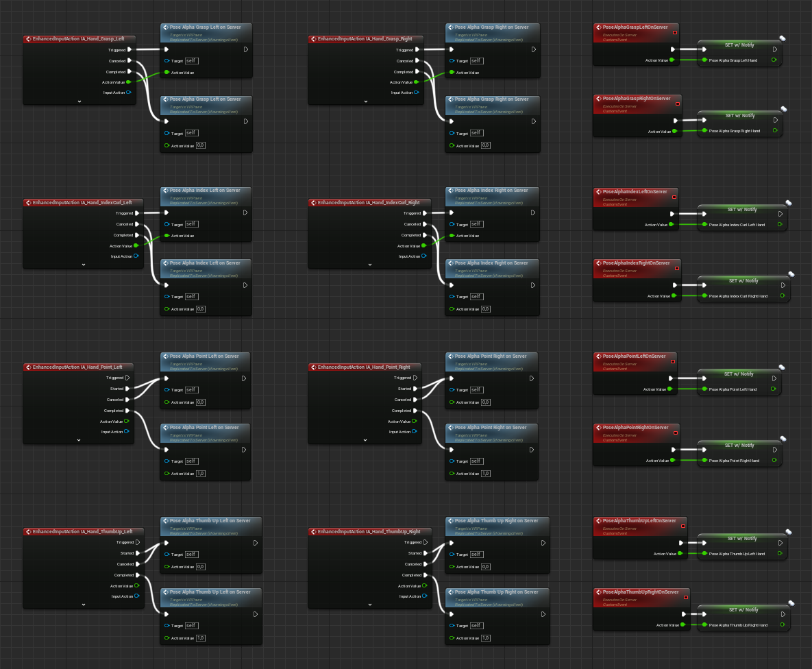Image resolution: width=812 pixels, height=669 pixels.
Task: Click red delegate pin on PoseAlphaThumbUpRightOnServer event
Action: coord(686,598)
